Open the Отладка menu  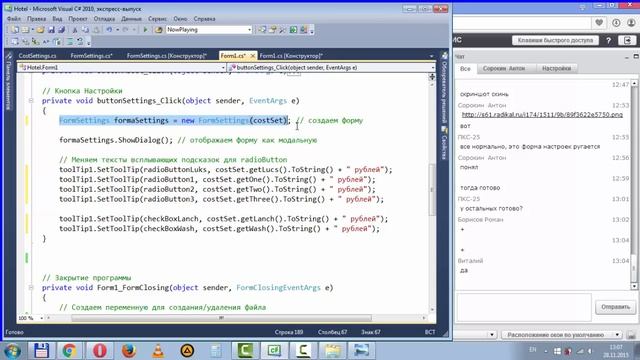[x=104, y=19]
